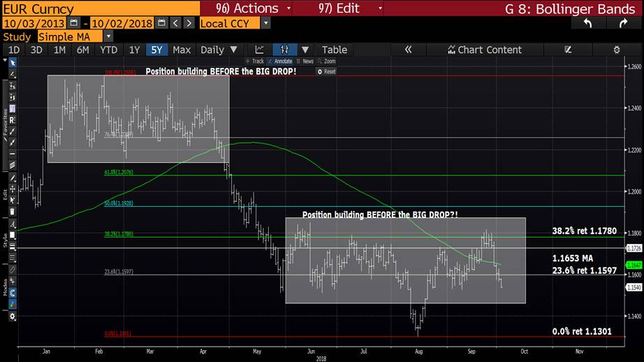Collapse panel with double left chevron

pyautogui.click(x=409, y=50)
